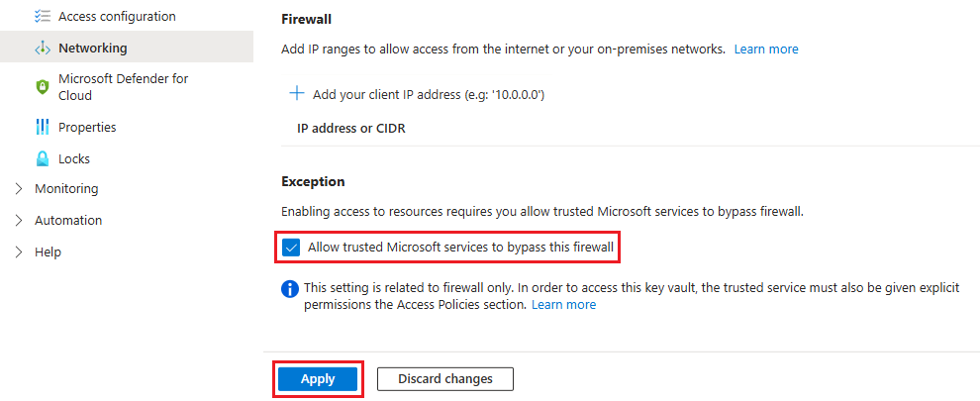Click the Locks padlock icon
The image size is (980, 401).
pyautogui.click(x=42, y=158)
